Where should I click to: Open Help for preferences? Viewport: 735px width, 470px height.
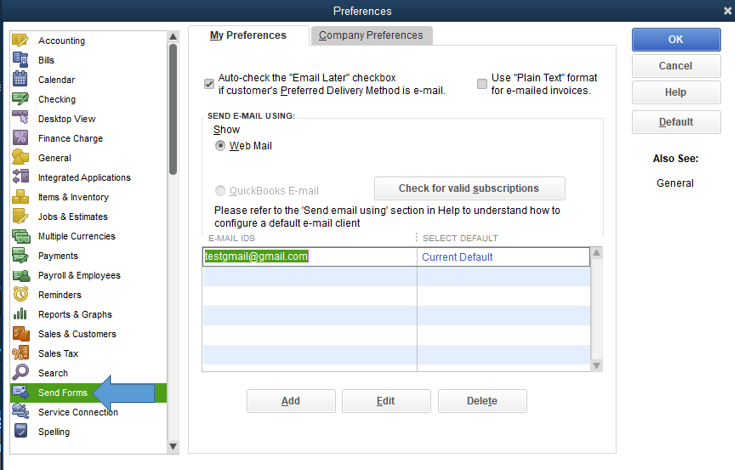pos(676,92)
